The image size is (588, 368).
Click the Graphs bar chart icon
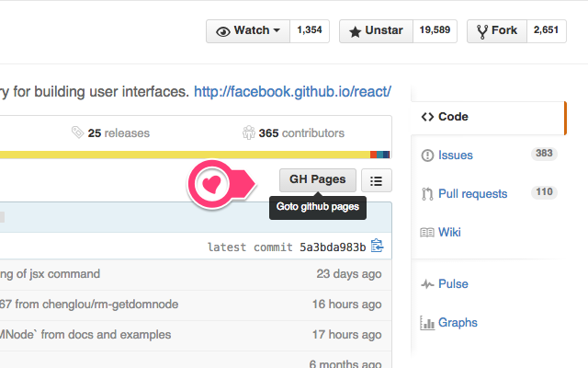pos(427,323)
